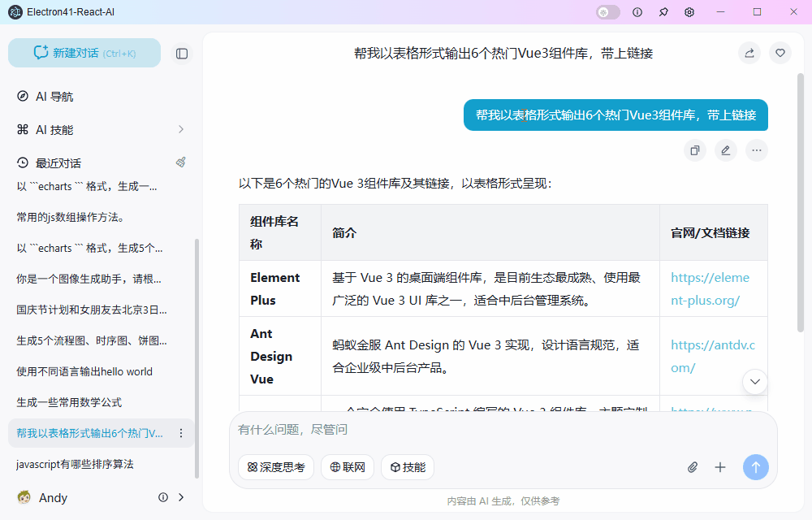This screenshot has width=812, height=520.
Task: Click the Ant Design Vue table cell
Action: tap(280, 357)
